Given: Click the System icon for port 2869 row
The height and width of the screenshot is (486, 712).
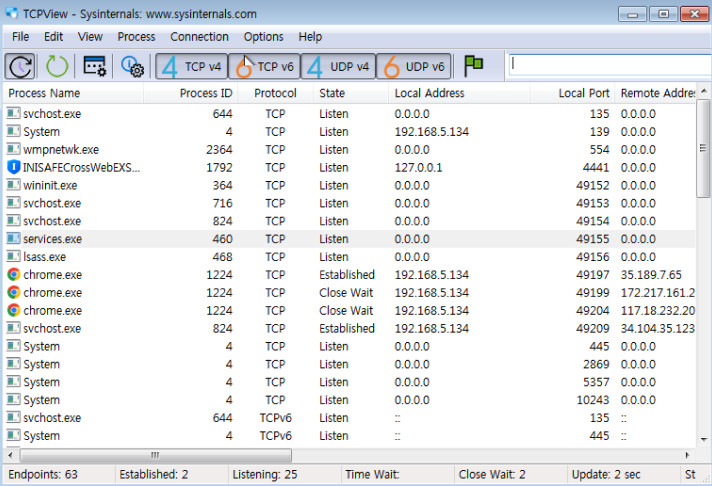Looking at the screenshot, I should pos(14,364).
